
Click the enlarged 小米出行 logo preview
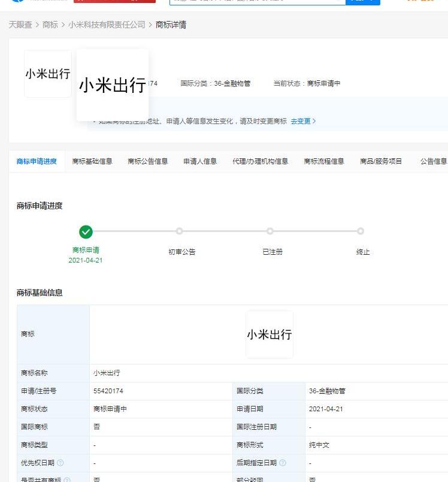(113, 85)
